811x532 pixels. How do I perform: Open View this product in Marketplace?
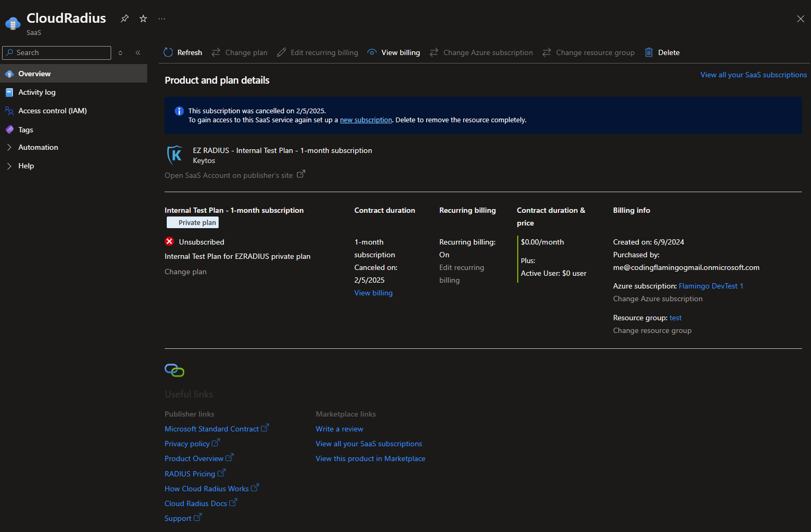371,458
